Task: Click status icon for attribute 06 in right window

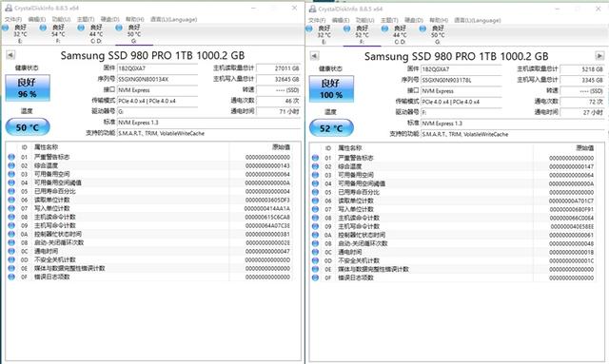Action: [x=315, y=201]
